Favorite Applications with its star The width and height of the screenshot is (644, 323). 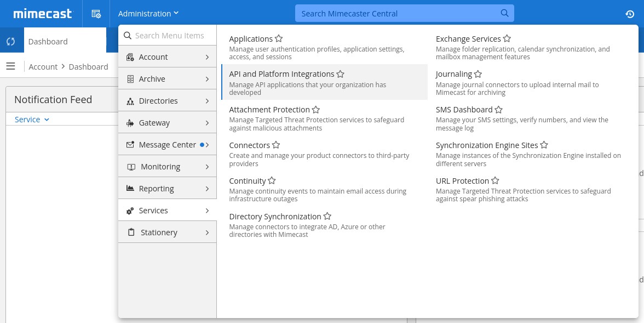coord(279,39)
